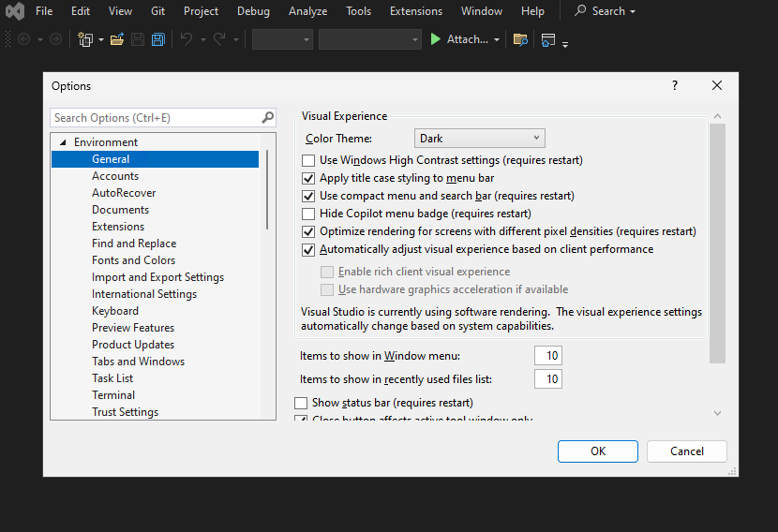Tick the Enable rich client visual experience checkbox

327,272
